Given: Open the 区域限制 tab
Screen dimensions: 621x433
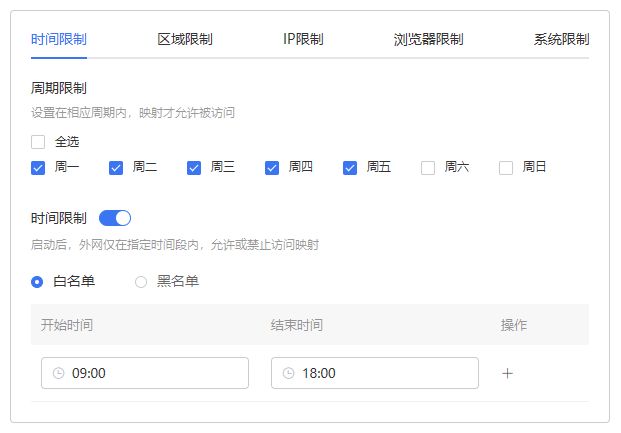Looking at the screenshot, I should tap(185, 39).
